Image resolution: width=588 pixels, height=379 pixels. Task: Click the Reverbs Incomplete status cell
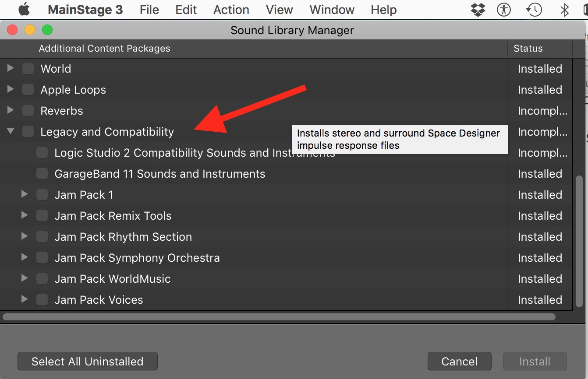542,111
